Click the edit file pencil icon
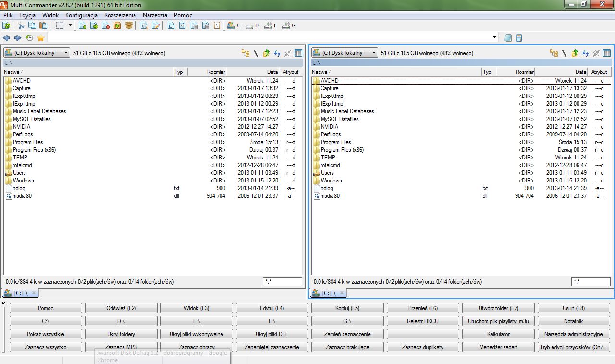The width and height of the screenshot is (615, 364). [156, 25]
